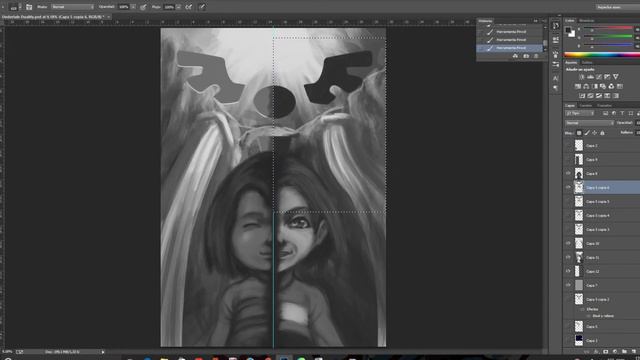The height and width of the screenshot is (360, 640).
Task: Add a Channel Mixer adjustment layer
Action: pos(611,86)
